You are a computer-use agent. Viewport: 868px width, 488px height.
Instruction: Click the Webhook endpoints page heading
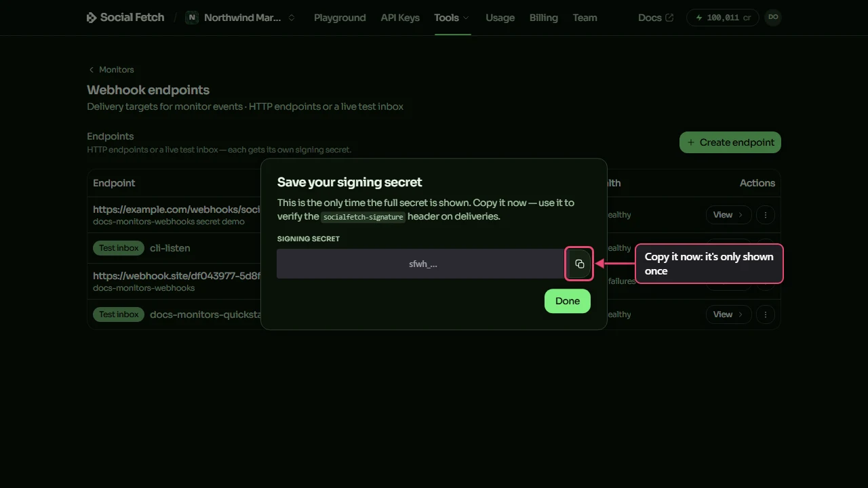(148, 90)
